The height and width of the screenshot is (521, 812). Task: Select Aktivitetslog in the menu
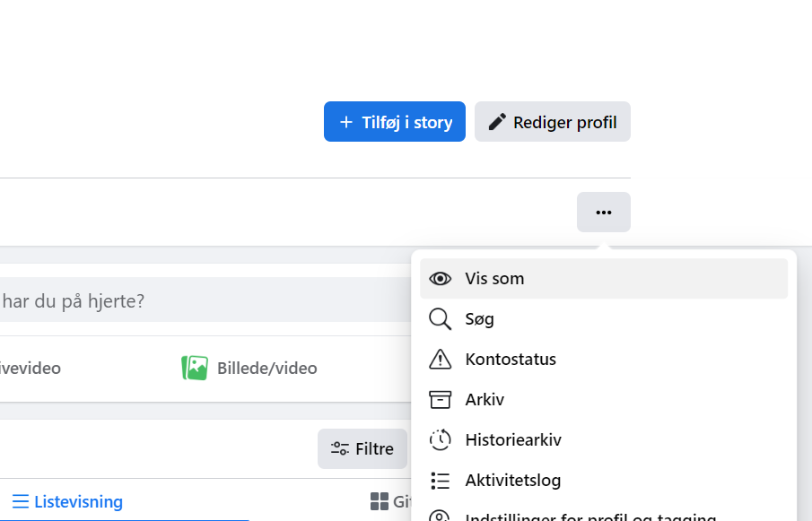click(x=512, y=480)
